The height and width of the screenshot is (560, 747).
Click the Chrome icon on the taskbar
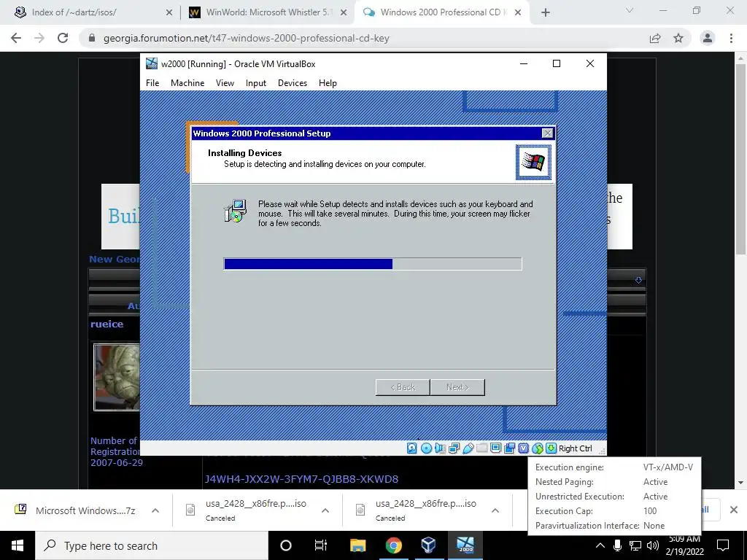coord(393,545)
